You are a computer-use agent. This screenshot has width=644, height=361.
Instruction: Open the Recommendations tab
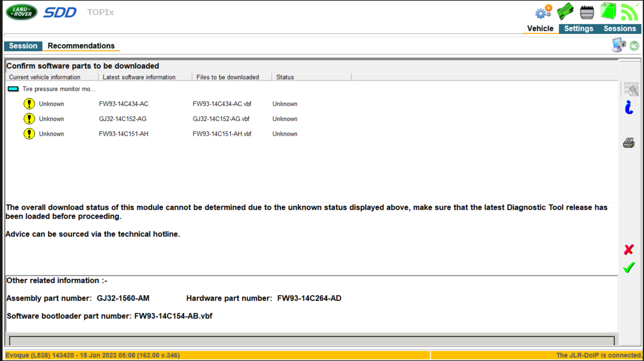81,46
